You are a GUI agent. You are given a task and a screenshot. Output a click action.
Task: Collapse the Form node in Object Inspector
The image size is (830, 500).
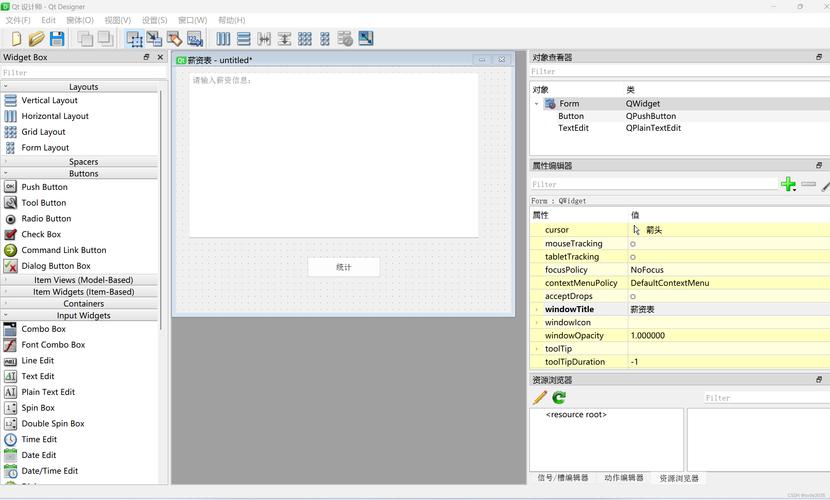coord(537,104)
